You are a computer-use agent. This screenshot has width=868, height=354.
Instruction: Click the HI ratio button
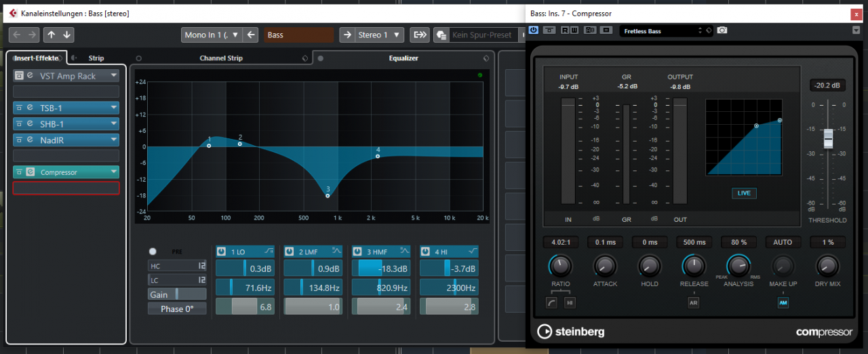570,302
